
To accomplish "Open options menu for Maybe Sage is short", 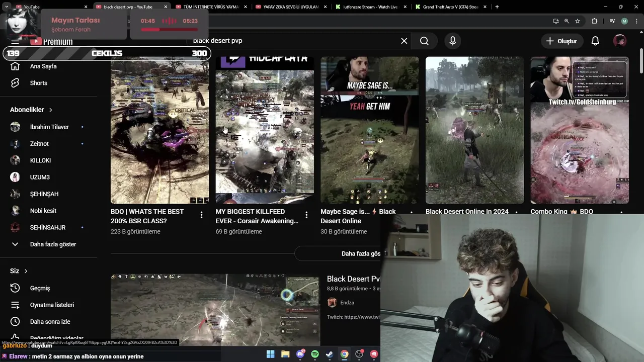I will (411, 212).
